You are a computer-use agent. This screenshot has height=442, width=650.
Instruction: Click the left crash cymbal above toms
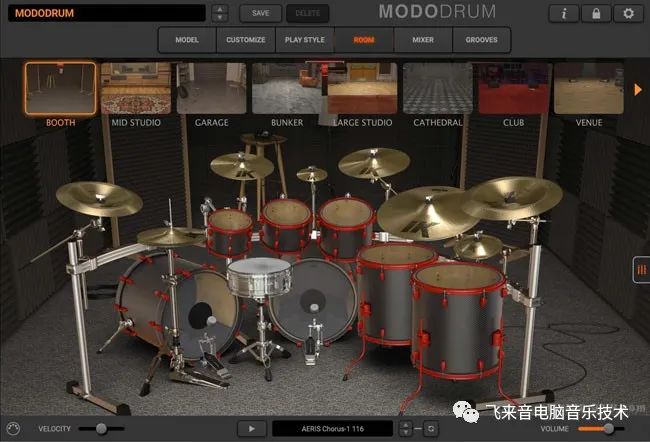tap(242, 166)
